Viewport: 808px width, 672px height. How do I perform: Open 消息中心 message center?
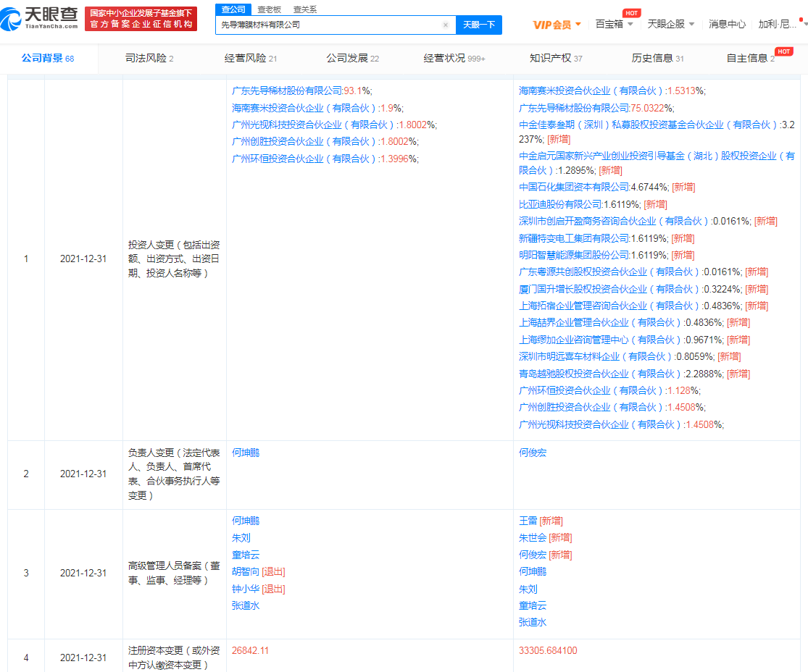tap(727, 24)
